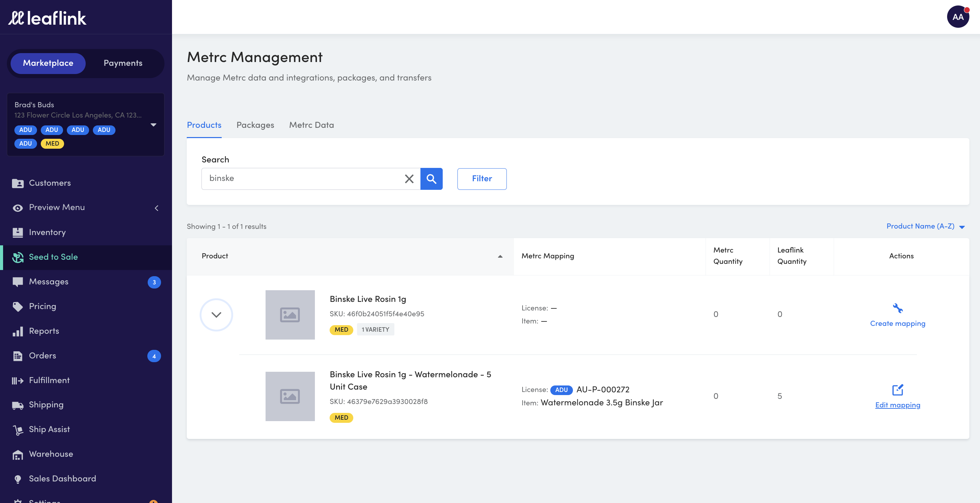Click the Orders sidebar icon

click(x=17, y=356)
